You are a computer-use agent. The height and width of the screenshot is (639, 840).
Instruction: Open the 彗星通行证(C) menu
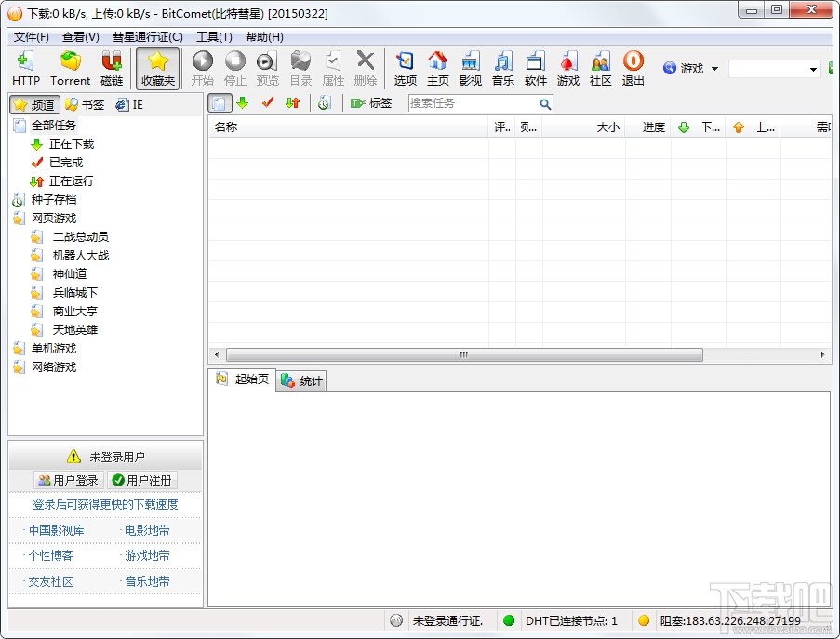click(147, 37)
